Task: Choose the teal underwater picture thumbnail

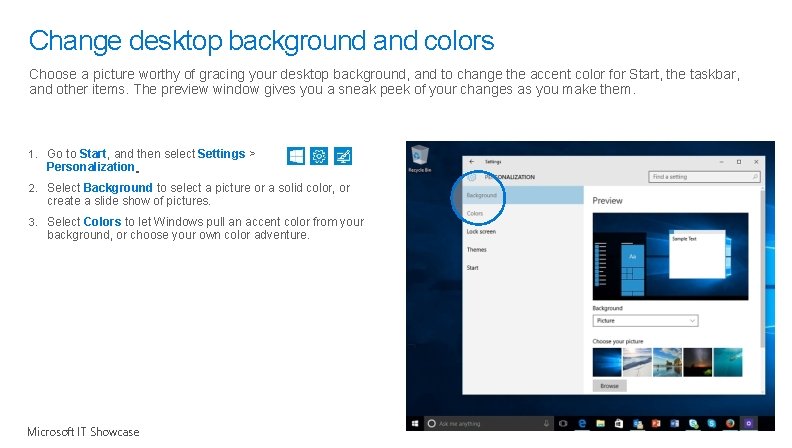Action: point(728,362)
